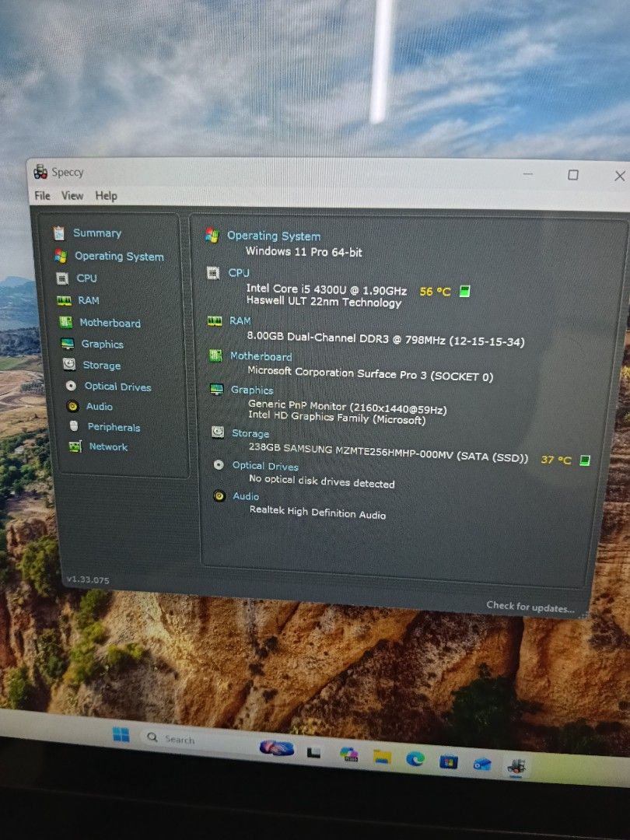
Task: Select Peripherals in the sidebar
Action: (114, 427)
